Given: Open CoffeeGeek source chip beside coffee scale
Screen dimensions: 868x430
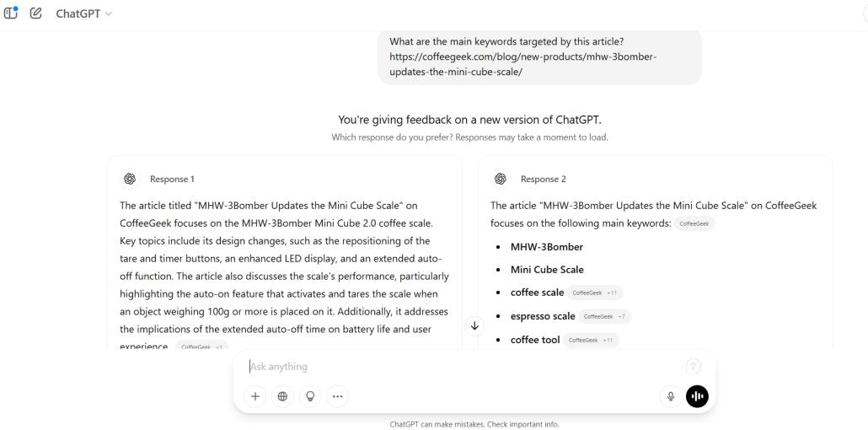Looking at the screenshot, I should (x=594, y=293).
